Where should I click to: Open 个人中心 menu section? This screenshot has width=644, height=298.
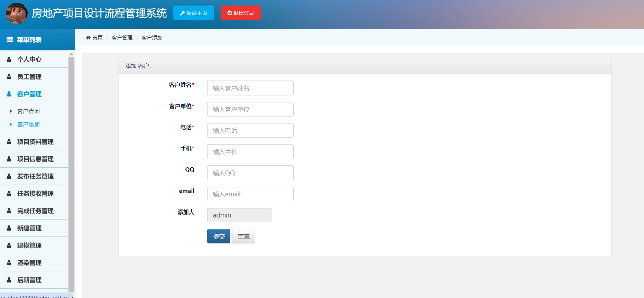(34, 59)
